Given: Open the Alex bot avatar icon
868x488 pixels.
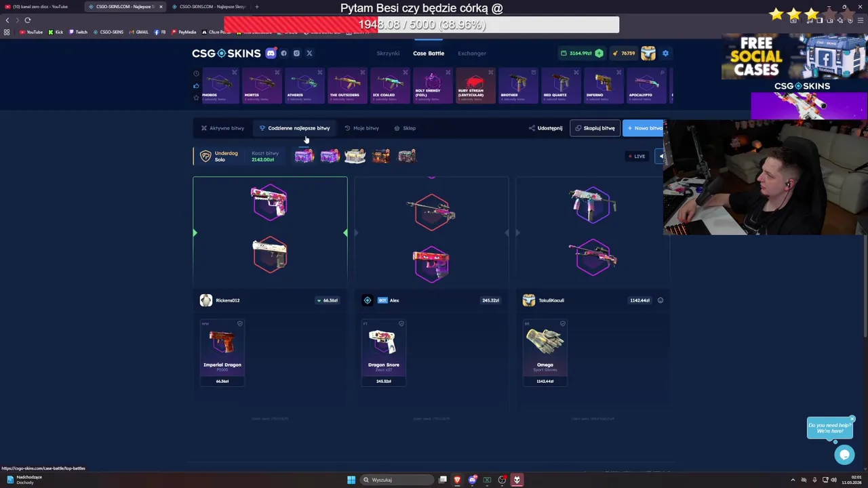Looking at the screenshot, I should tap(368, 300).
